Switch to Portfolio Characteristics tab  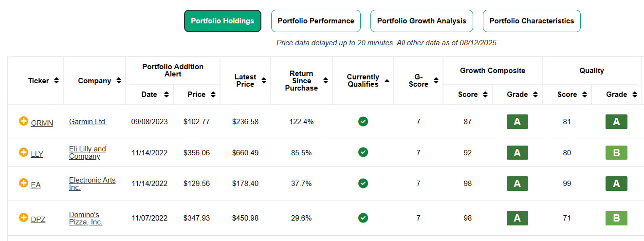(x=532, y=21)
